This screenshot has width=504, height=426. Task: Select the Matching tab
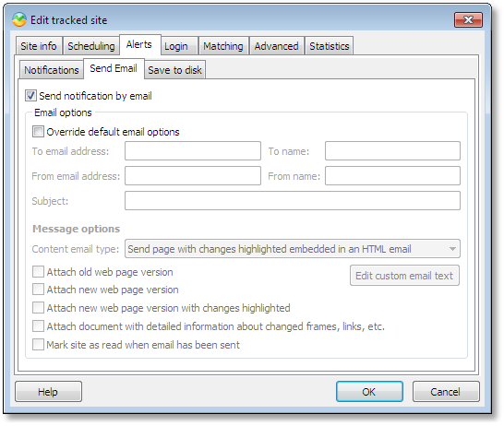click(223, 46)
